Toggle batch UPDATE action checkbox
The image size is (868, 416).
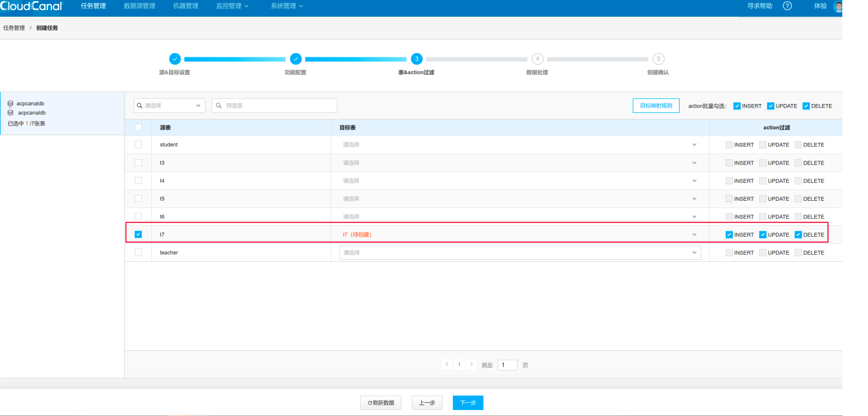[x=771, y=106]
